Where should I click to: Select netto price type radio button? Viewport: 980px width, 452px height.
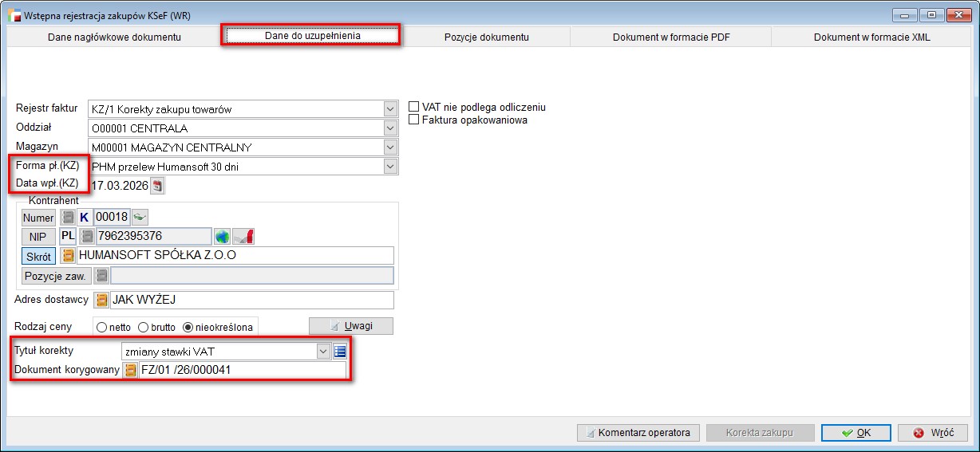pos(101,327)
